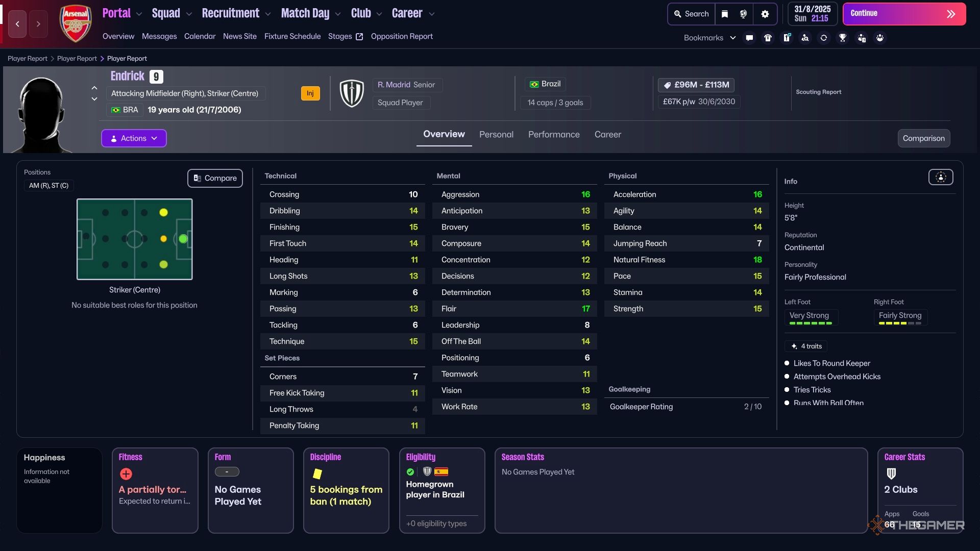Switch to the Performance tab

pos(554,135)
